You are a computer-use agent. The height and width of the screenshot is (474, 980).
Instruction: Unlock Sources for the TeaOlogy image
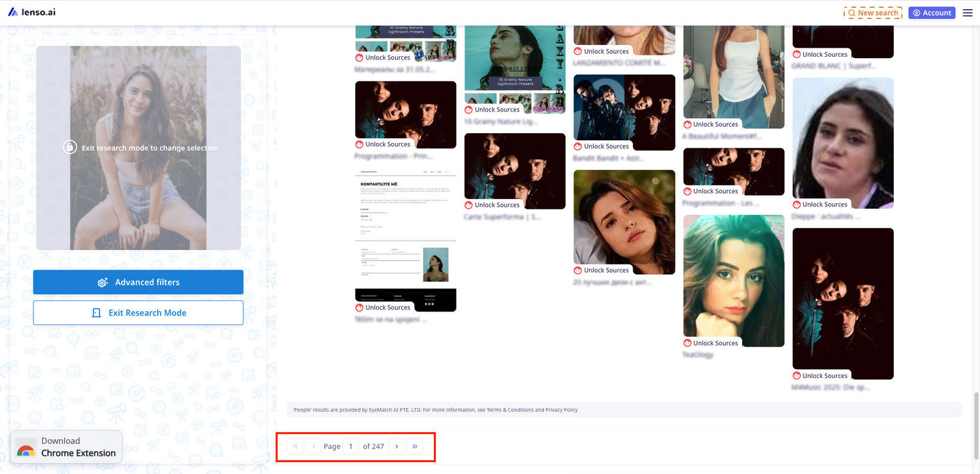pyautogui.click(x=711, y=343)
